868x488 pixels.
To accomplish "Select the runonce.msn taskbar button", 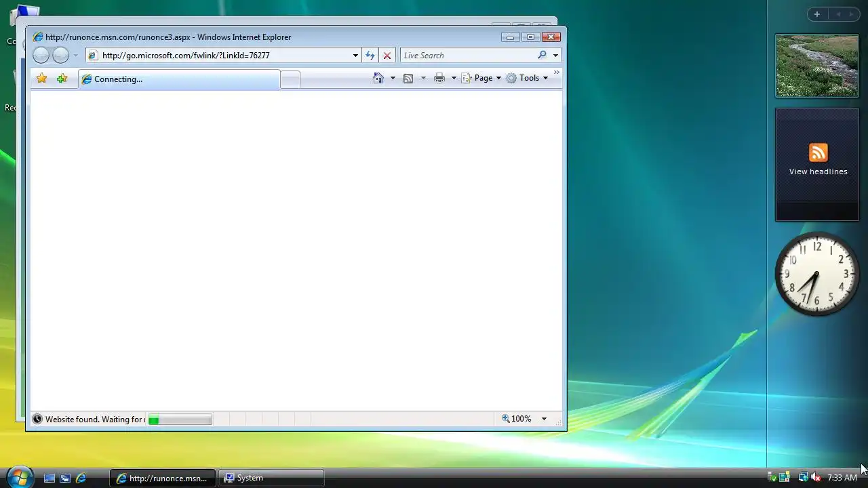I will 163,478.
